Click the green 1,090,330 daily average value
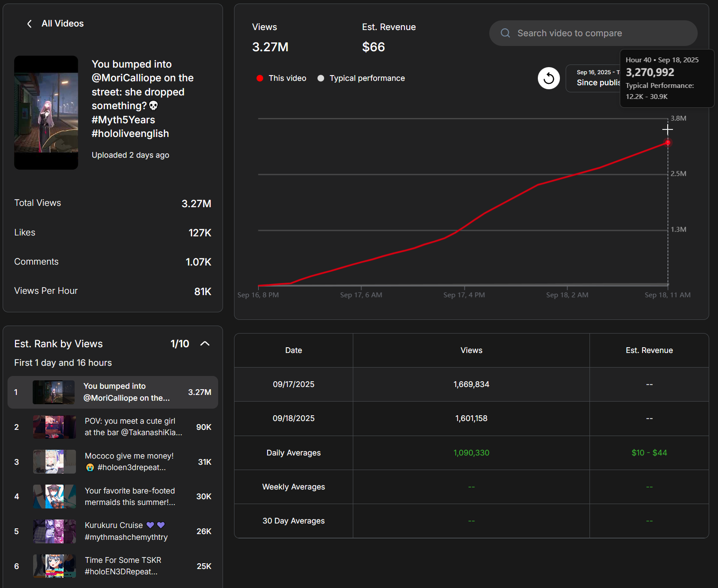This screenshot has height=588, width=718. point(471,453)
